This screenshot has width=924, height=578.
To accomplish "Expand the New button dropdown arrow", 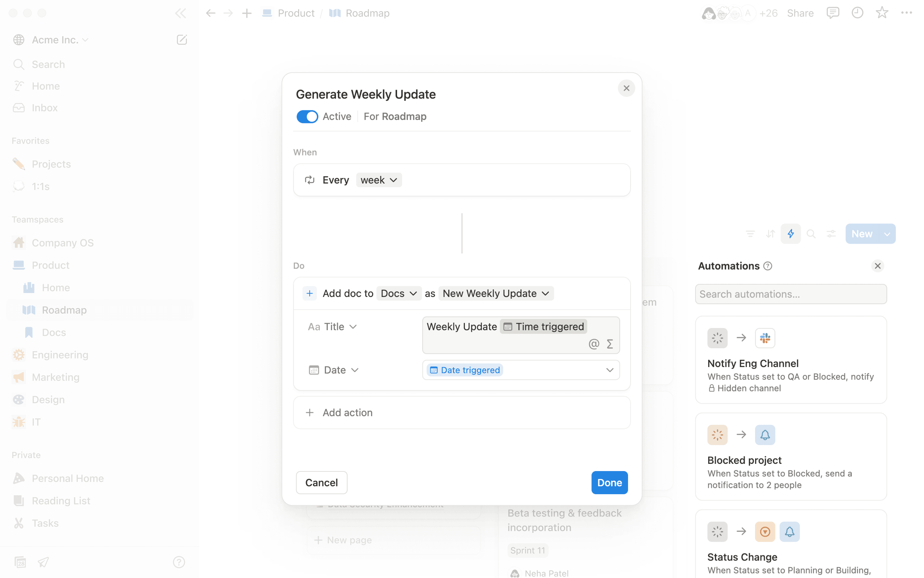I will click(x=887, y=234).
